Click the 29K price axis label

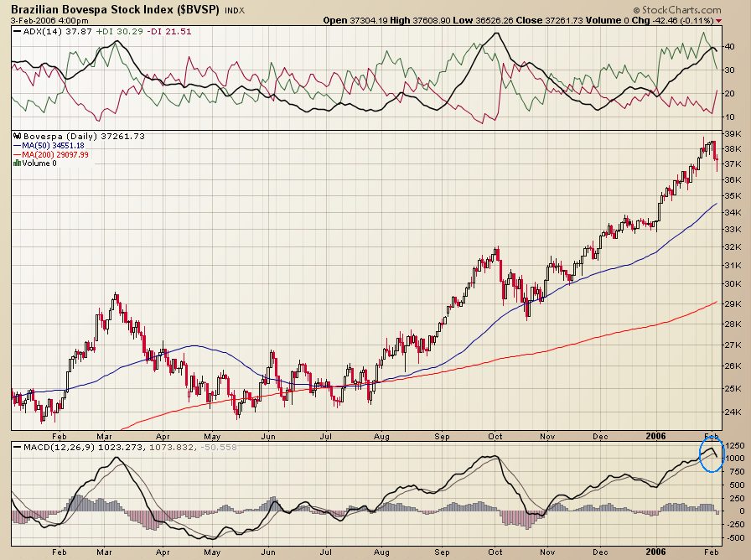[733, 303]
